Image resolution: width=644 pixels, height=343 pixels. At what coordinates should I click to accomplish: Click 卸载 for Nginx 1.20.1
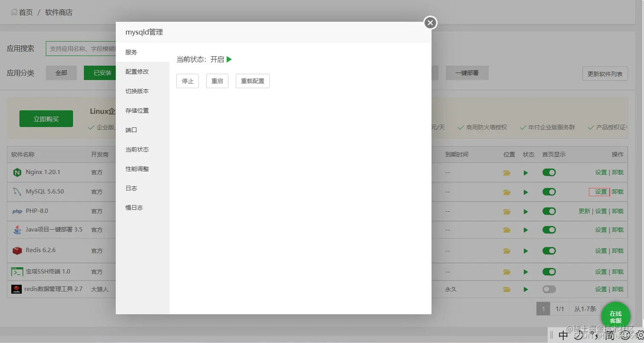(618, 173)
